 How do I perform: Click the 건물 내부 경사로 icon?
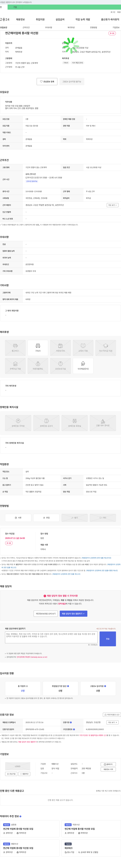pos(103,423)
